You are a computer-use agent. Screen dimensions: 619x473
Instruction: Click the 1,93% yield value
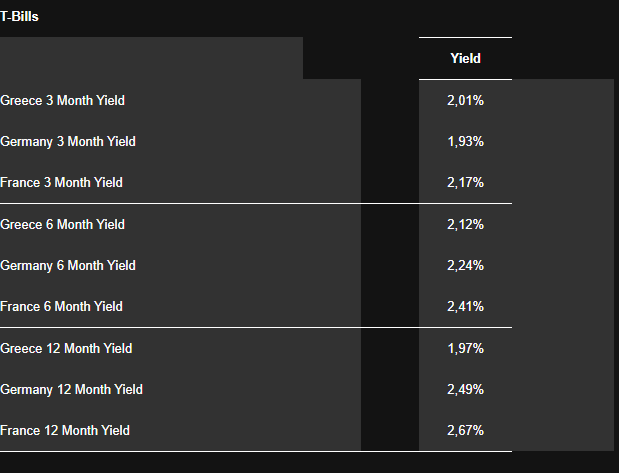pos(465,141)
